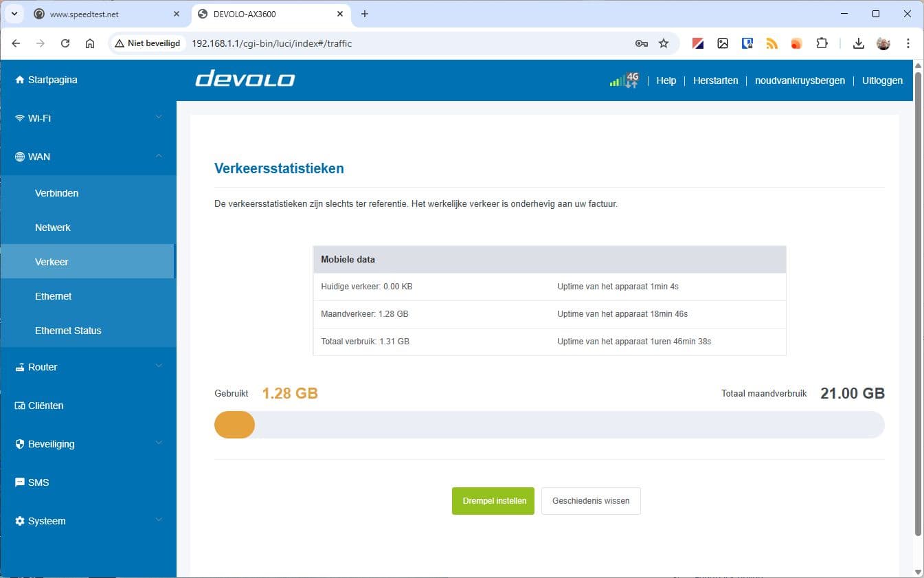Open the browser downloads icon
Viewport: 924px width, 578px height.
click(x=858, y=43)
